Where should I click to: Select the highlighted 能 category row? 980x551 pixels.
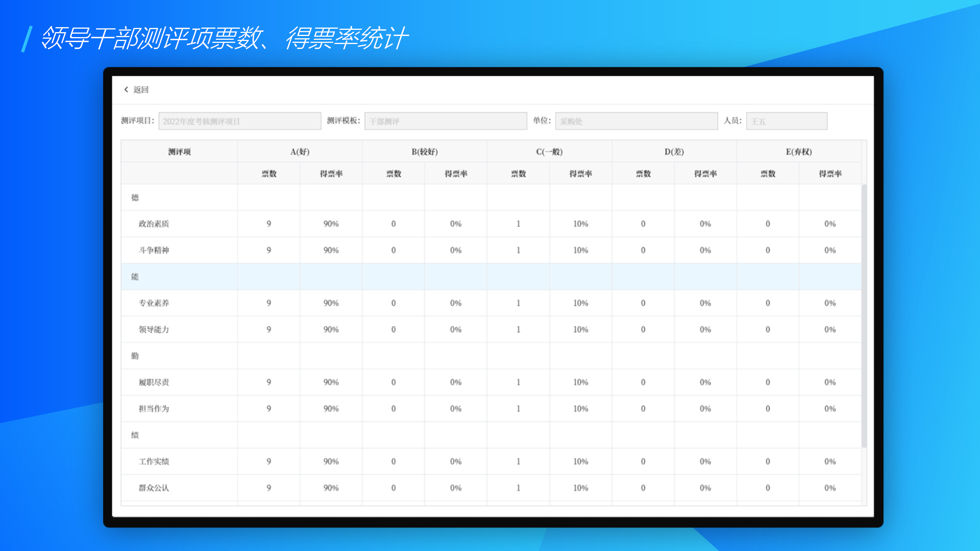click(135, 277)
